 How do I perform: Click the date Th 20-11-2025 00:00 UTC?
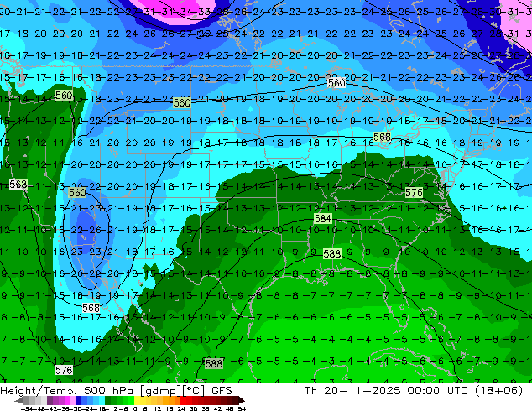point(387,391)
